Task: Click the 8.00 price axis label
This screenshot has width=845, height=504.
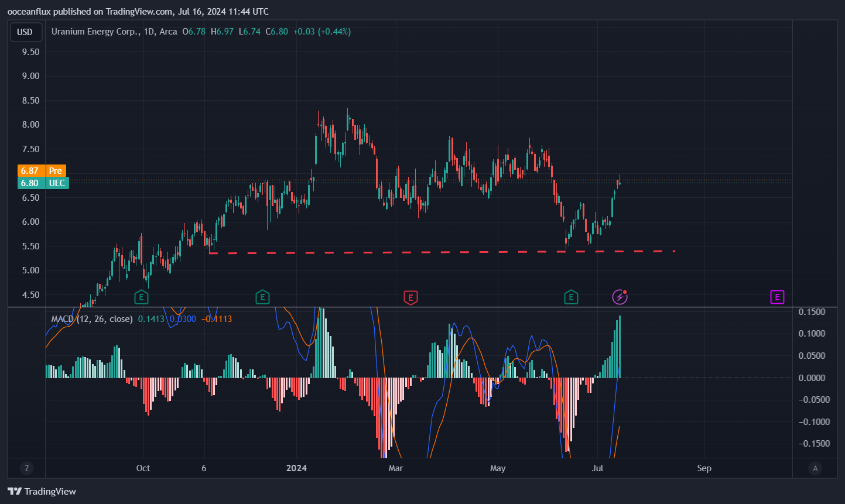Action: [x=30, y=125]
